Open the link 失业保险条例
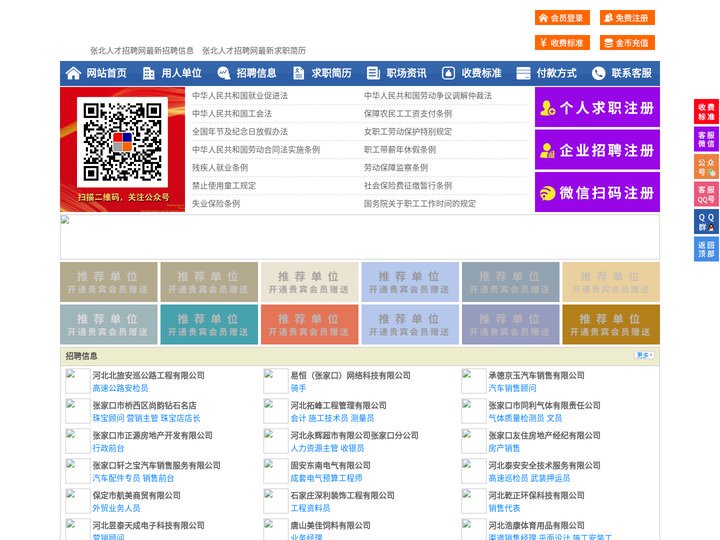720x540 pixels. [x=216, y=203]
